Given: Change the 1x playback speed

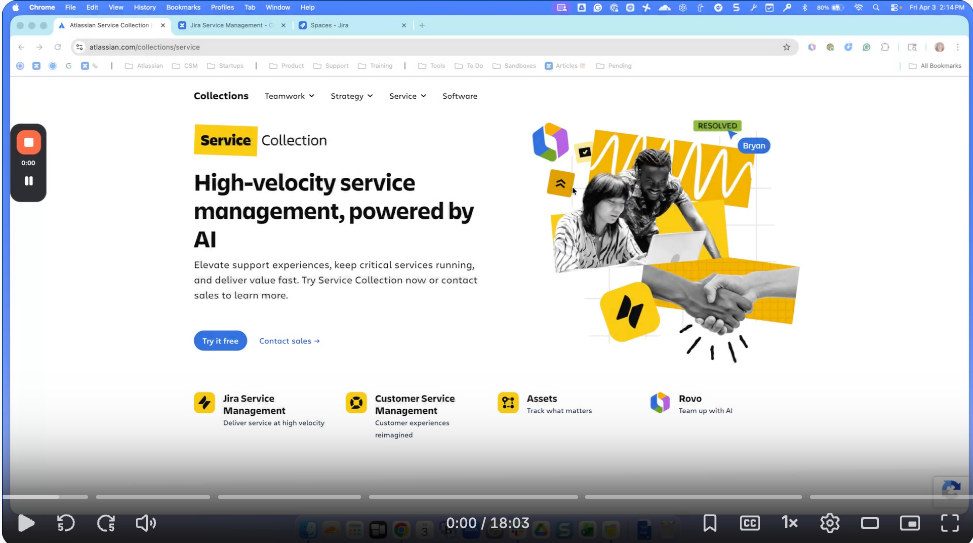Looking at the screenshot, I should [x=789, y=523].
